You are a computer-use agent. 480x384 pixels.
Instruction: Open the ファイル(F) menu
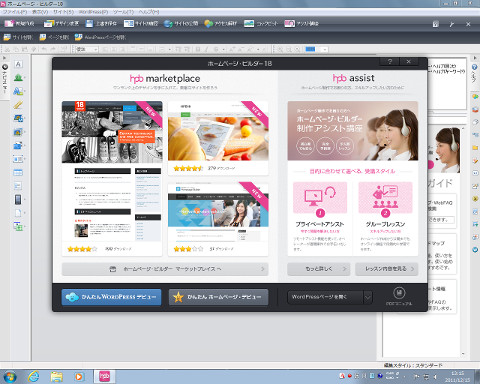15,12
